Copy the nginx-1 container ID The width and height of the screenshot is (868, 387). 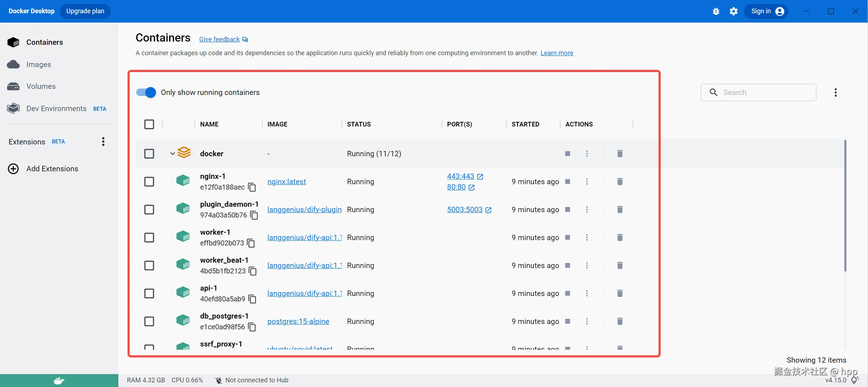[x=252, y=187]
